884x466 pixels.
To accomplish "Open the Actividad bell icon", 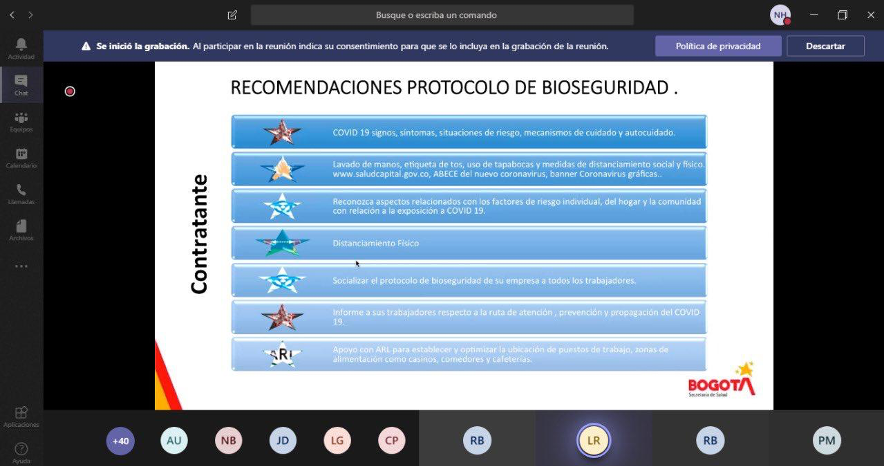I will coord(21,48).
